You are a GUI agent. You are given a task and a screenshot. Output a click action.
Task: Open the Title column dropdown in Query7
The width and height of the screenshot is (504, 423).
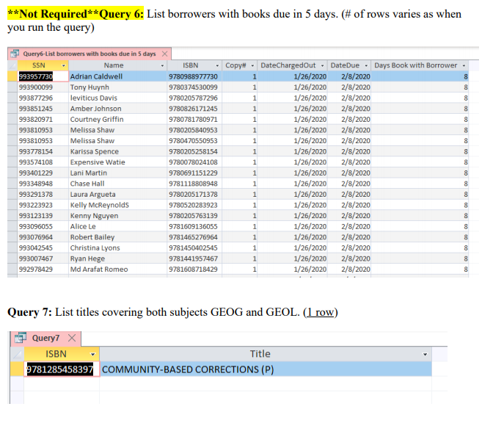[x=425, y=354]
